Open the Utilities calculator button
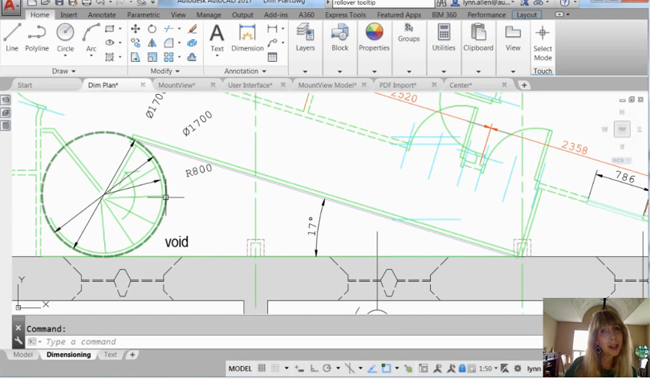Screen dimensions: 650x379 [444, 37]
